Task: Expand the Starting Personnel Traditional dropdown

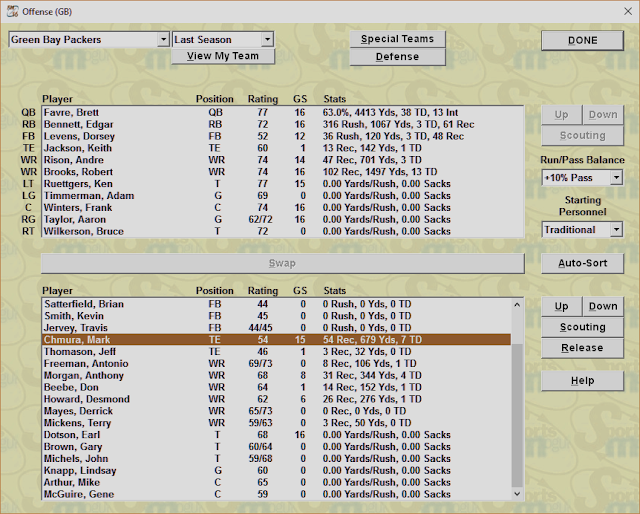Action: point(616,230)
